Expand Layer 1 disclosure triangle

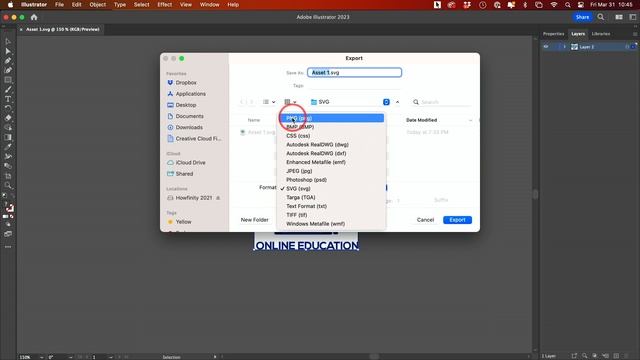[564, 47]
